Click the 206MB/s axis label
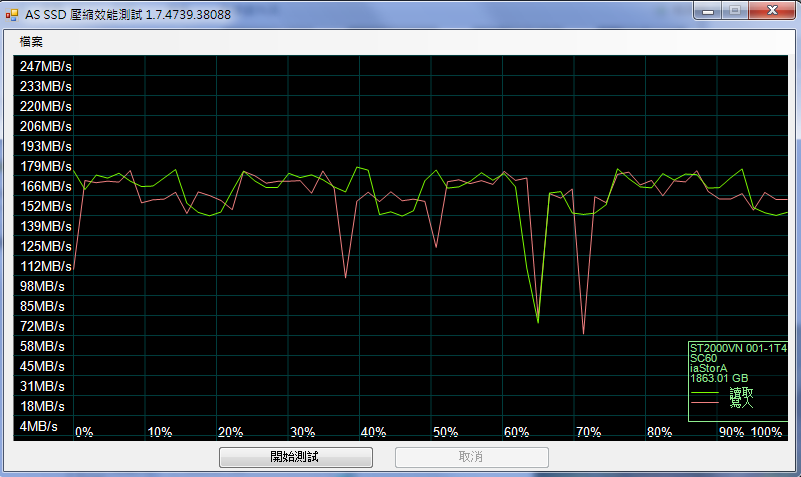Image resolution: width=801 pixels, height=477 pixels. [x=45, y=126]
